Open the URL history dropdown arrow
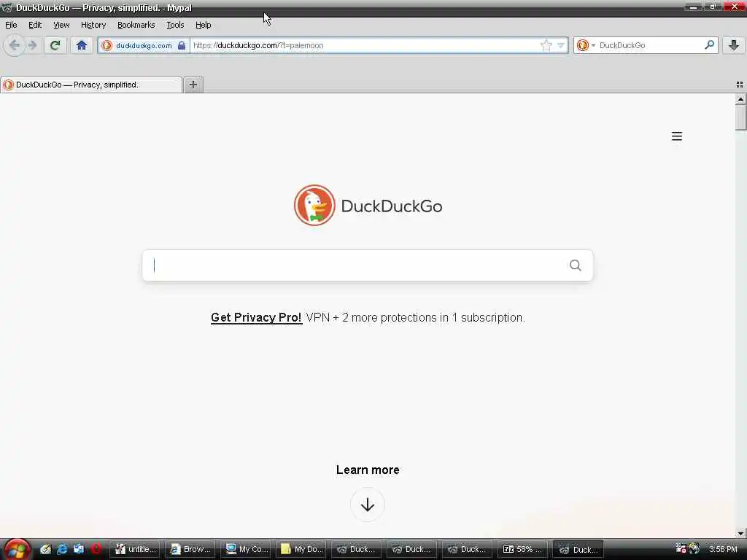This screenshot has width=747, height=560. pyautogui.click(x=561, y=45)
